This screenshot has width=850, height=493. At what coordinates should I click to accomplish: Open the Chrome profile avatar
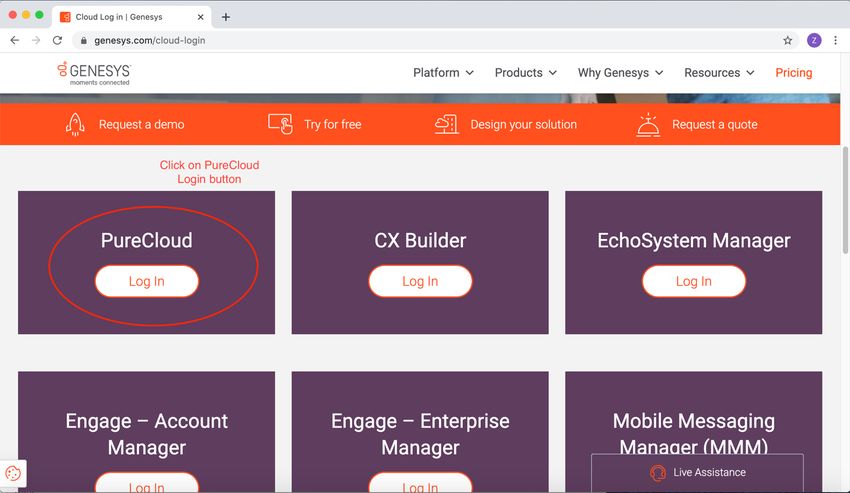point(814,40)
